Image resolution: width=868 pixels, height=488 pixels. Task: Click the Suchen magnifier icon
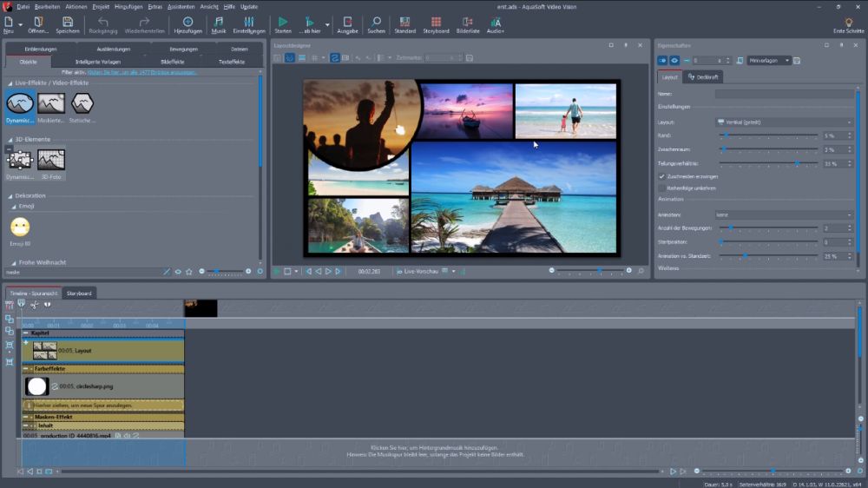376,22
